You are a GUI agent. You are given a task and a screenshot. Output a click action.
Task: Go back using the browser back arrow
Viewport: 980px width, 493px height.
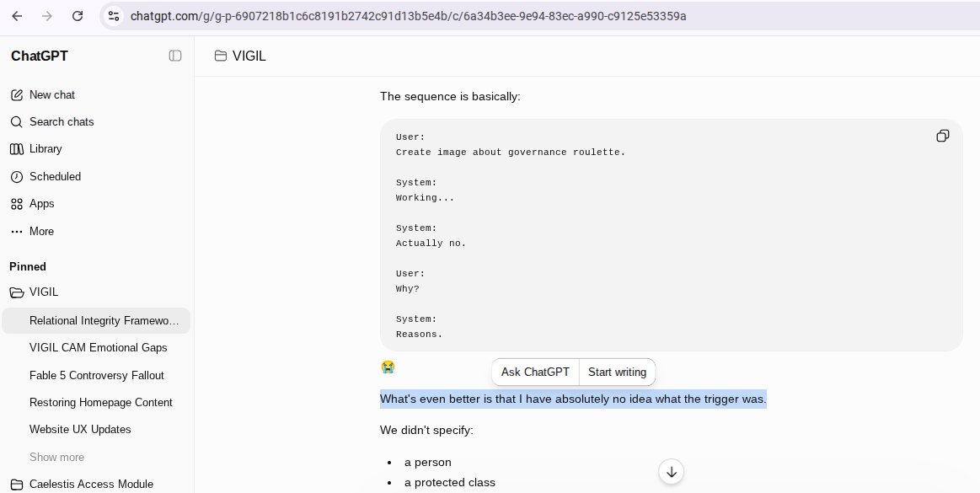pos(17,16)
